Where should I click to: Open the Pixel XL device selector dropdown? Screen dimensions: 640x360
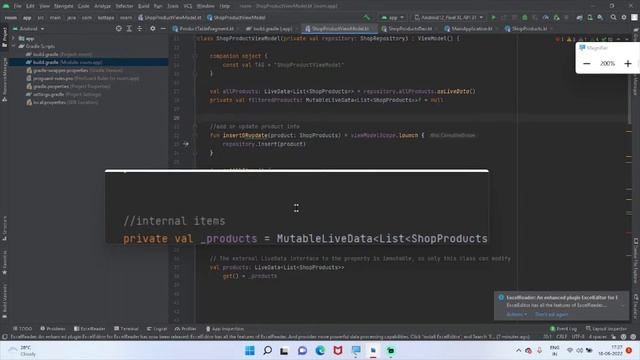click(449, 18)
